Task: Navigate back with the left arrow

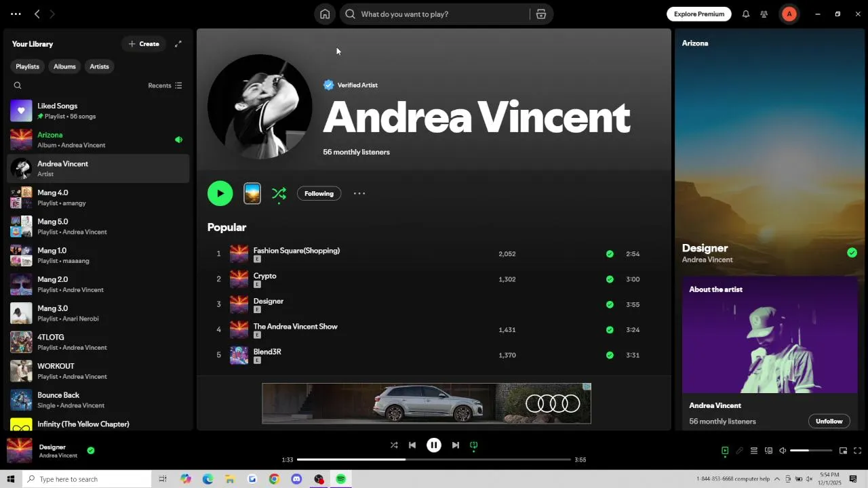Action: coord(37,14)
